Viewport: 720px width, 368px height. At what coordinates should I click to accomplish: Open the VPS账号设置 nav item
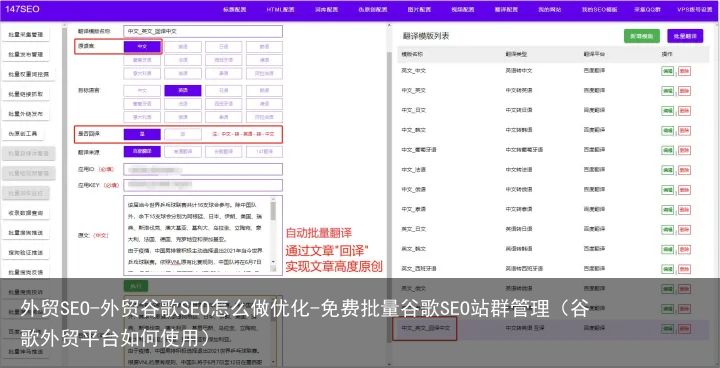click(x=694, y=10)
